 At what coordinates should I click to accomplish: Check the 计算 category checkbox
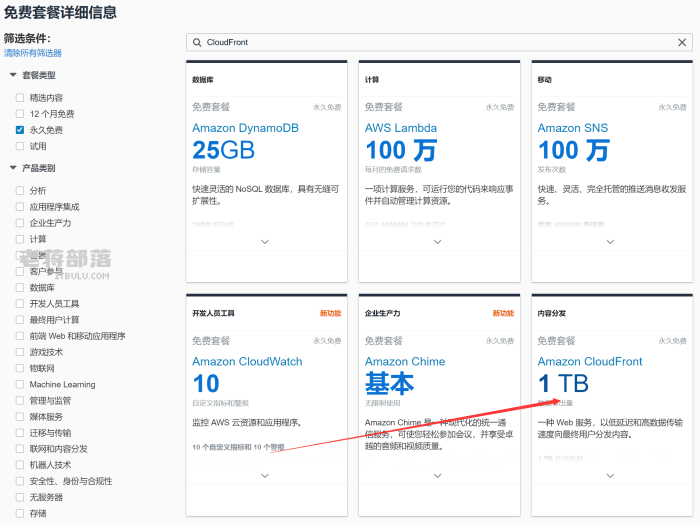pyautogui.click(x=20, y=239)
